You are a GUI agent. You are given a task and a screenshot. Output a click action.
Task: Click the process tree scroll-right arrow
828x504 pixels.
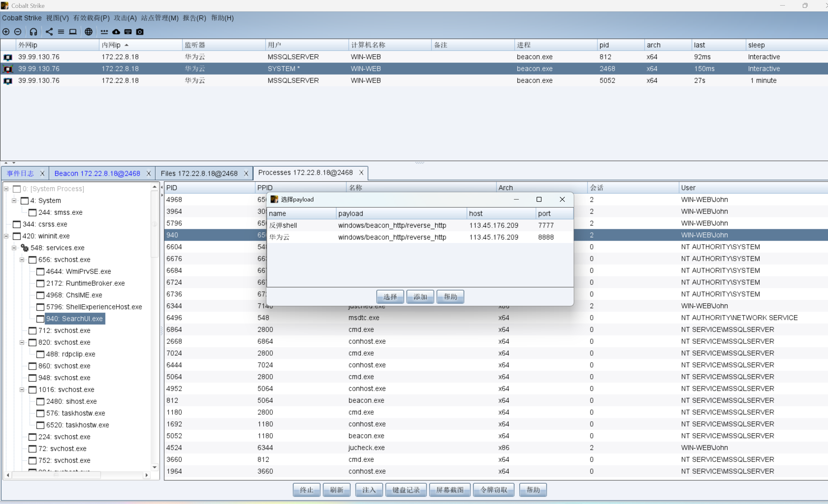point(146,475)
